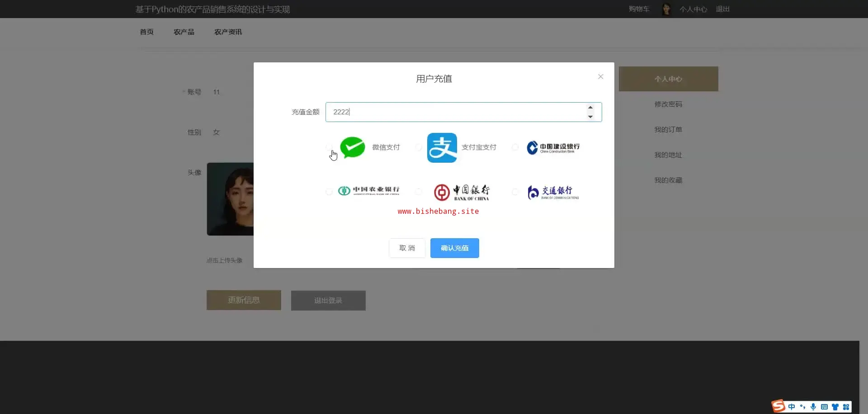The height and width of the screenshot is (414, 868).
Task: Open 购物车 in the top bar
Action: [x=639, y=9]
